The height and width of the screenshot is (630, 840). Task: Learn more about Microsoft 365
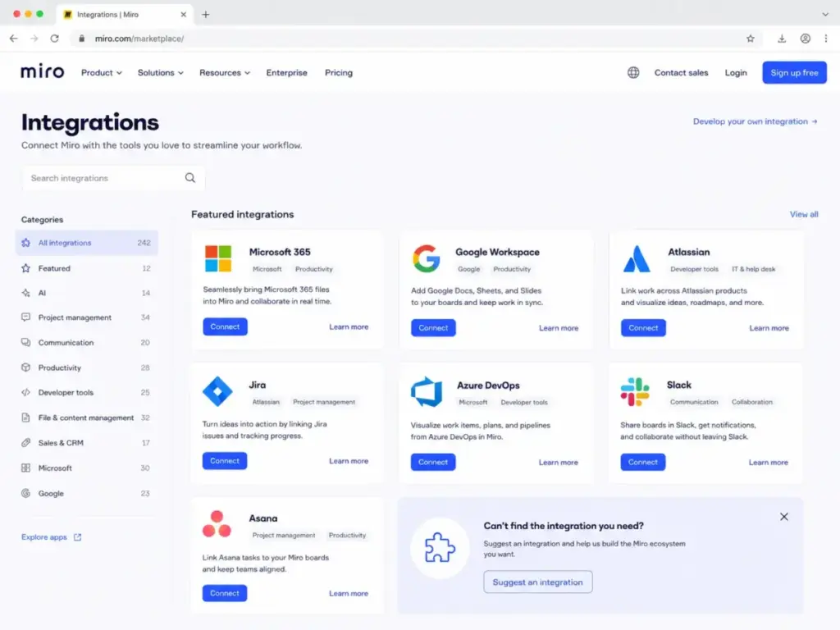[x=349, y=326]
